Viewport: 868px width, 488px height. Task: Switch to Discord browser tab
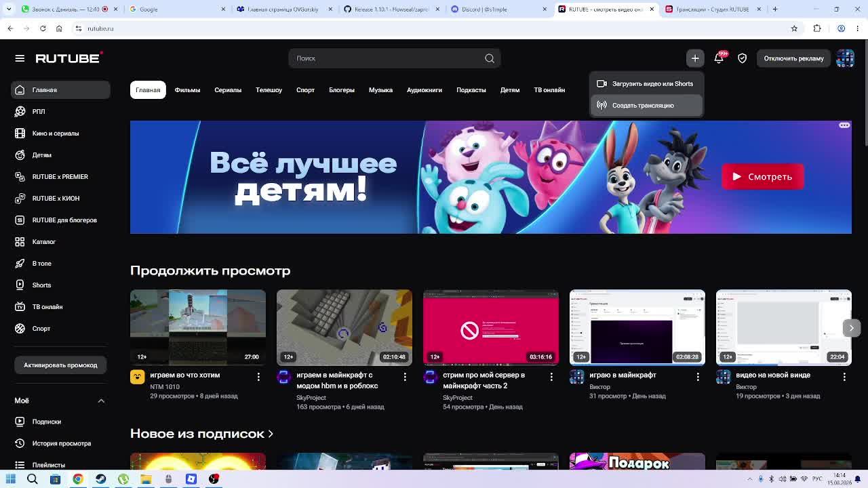498,9
